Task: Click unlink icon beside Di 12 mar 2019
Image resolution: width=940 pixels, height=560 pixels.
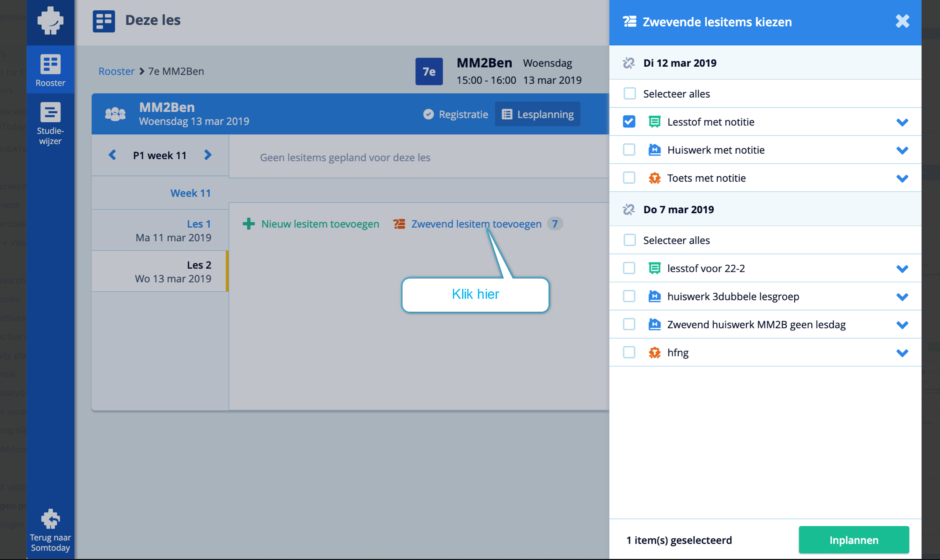Action: click(629, 63)
